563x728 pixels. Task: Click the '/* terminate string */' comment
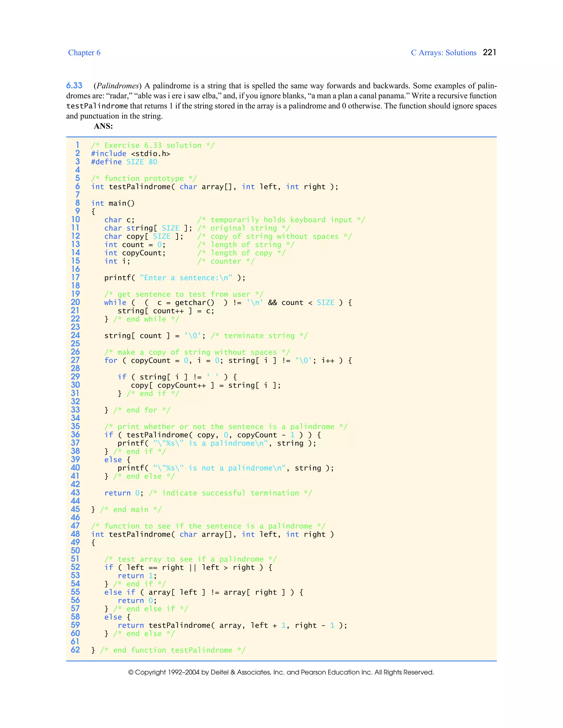(x=259, y=336)
